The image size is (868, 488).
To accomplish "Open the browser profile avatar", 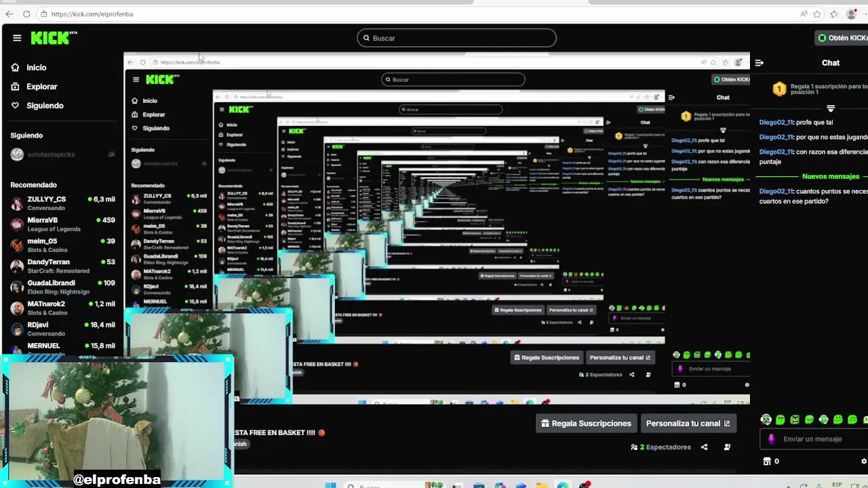I will 852,14.
